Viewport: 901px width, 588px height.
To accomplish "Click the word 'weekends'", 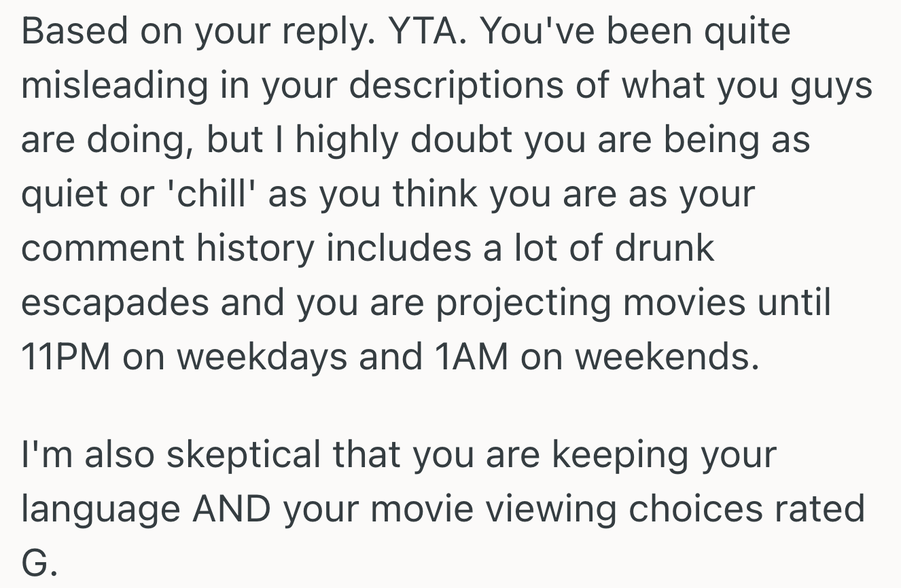I will [667, 358].
